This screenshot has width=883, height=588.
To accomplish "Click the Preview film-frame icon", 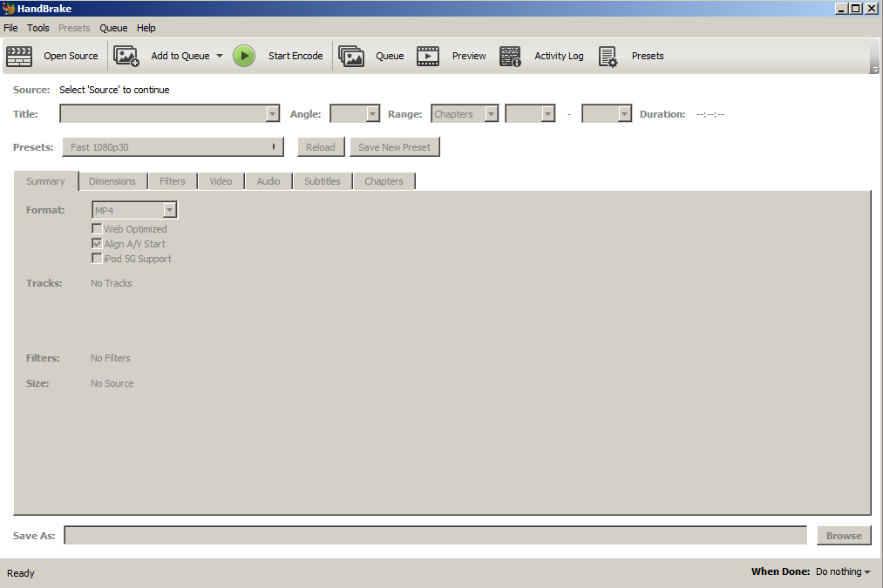I will coord(428,57).
